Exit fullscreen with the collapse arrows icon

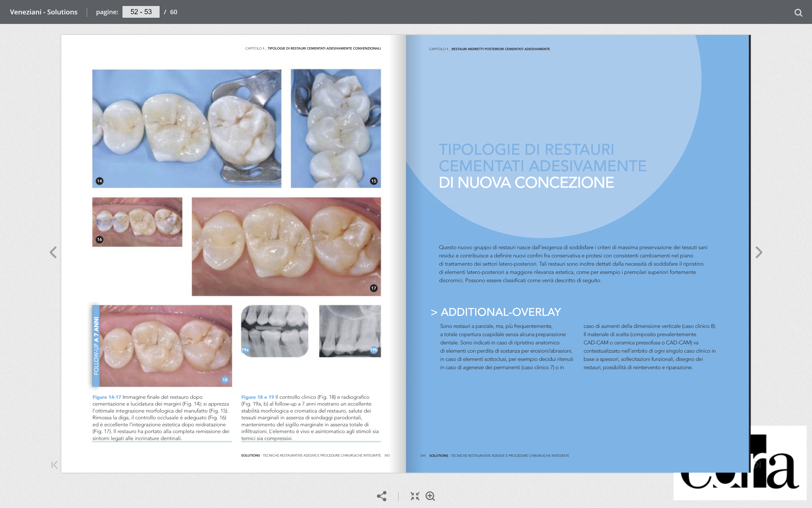415,496
